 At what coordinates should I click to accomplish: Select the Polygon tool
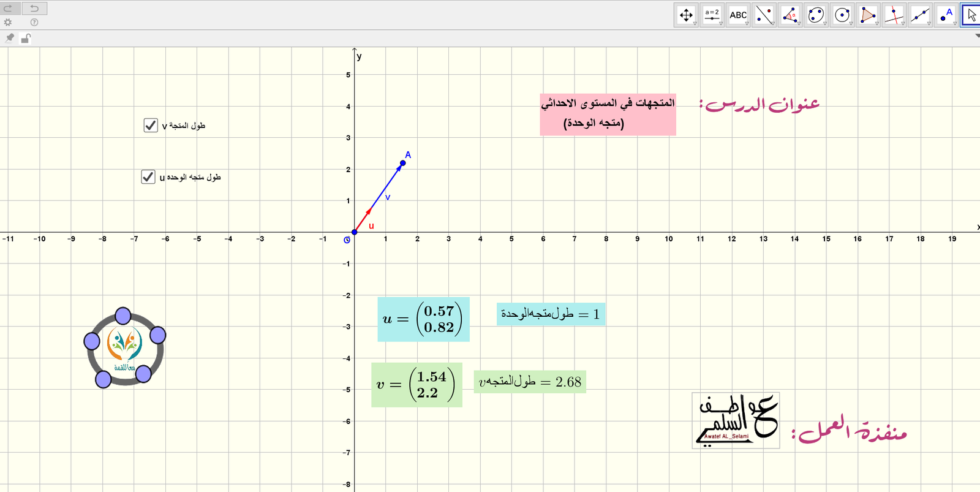point(867,15)
